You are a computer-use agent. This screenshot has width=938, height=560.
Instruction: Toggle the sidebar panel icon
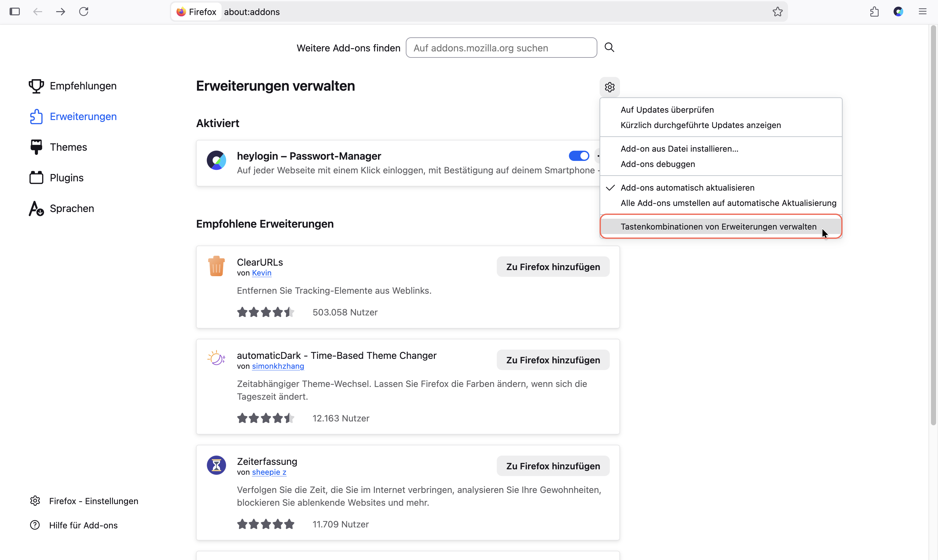coord(15,12)
